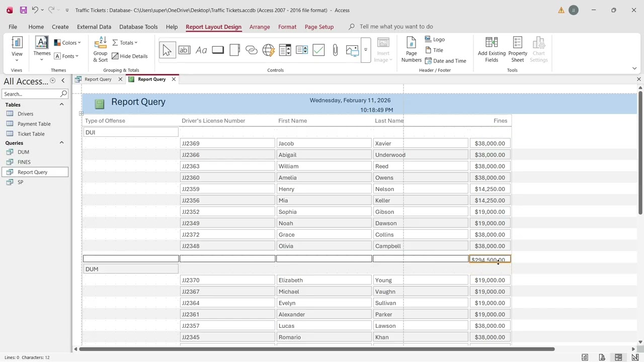Expand the Controls gallery more arrow
Image resolution: width=644 pixels, height=362 pixels.
point(366,50)
